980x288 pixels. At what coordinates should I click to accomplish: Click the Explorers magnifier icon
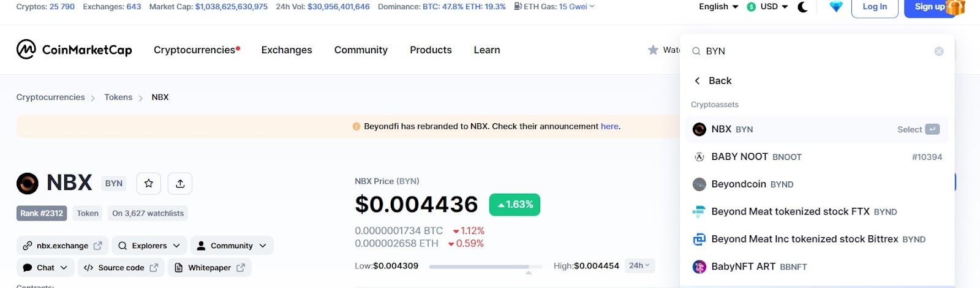pyautogui.click(x=123, y=246)
